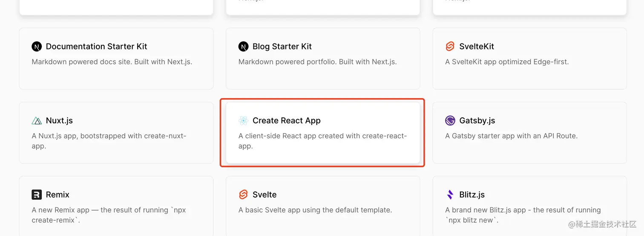The height and width of the screenshot is (236, 644).
Task: Click the Nuxt.js green mountain icon
Action: [x=37, y=121]
